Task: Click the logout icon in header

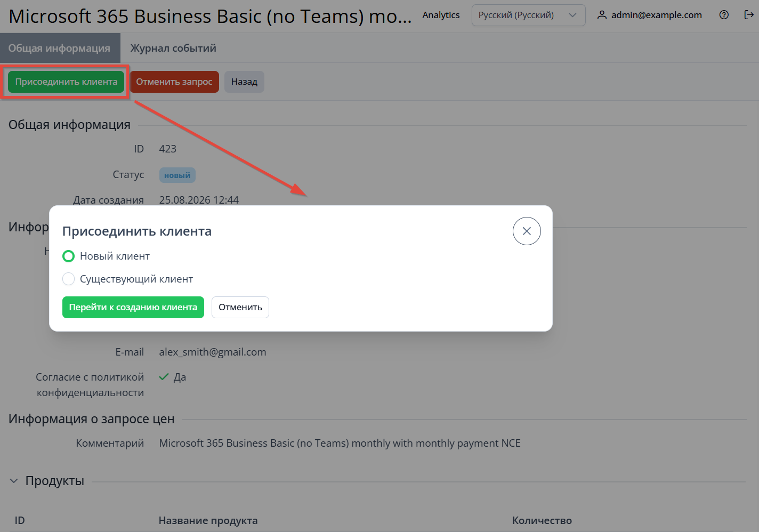Action: coord(749,15)
